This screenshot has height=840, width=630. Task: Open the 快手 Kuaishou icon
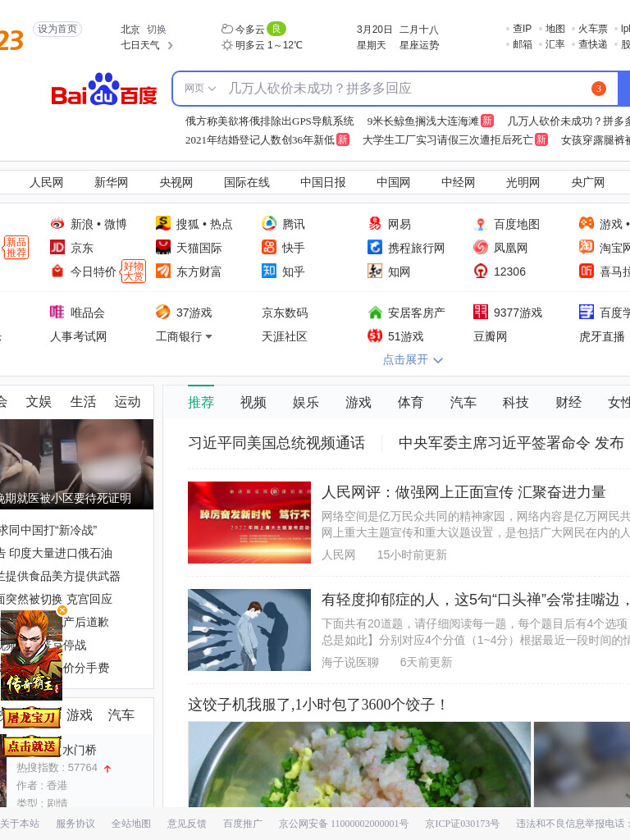pyautogui.click(x=269, y=247)
